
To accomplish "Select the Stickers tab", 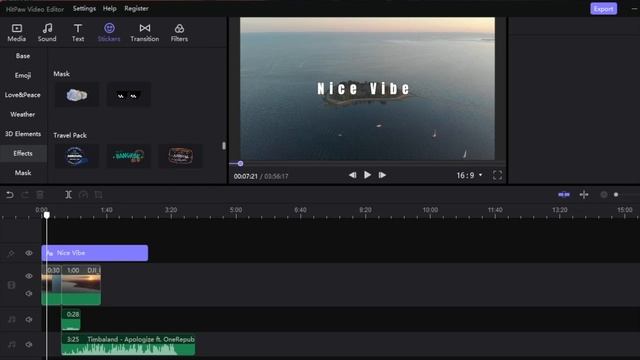I will click(x=109, y=33).
